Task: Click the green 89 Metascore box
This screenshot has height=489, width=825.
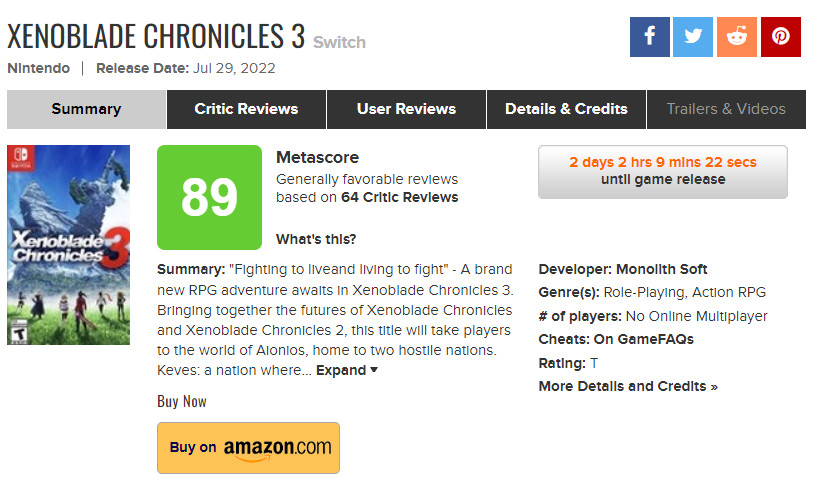Action: pyautogui.click(x=209, y=198)
